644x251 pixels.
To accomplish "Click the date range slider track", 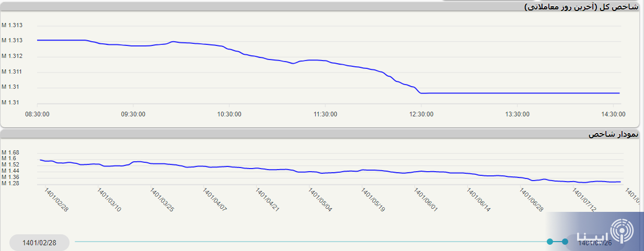I will click(314, 242).
